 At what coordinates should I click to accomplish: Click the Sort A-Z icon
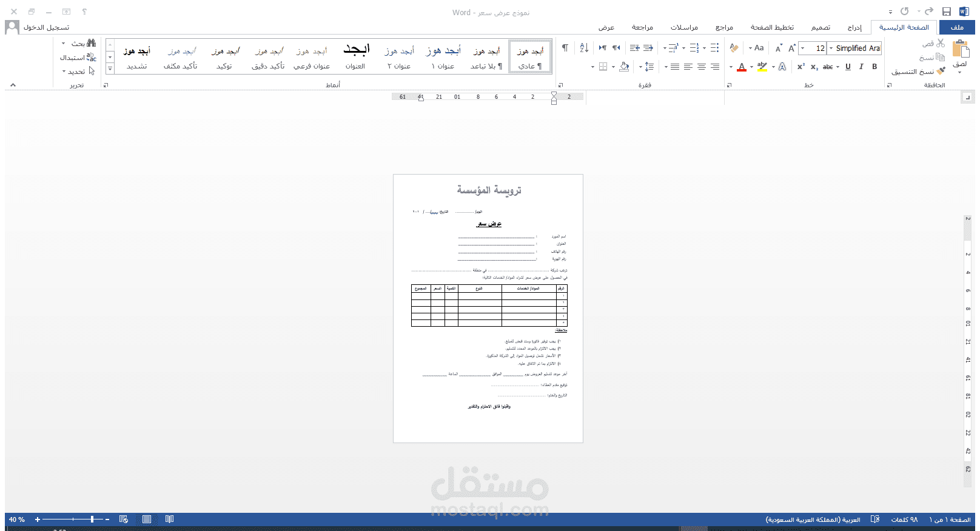pos(584,48)
